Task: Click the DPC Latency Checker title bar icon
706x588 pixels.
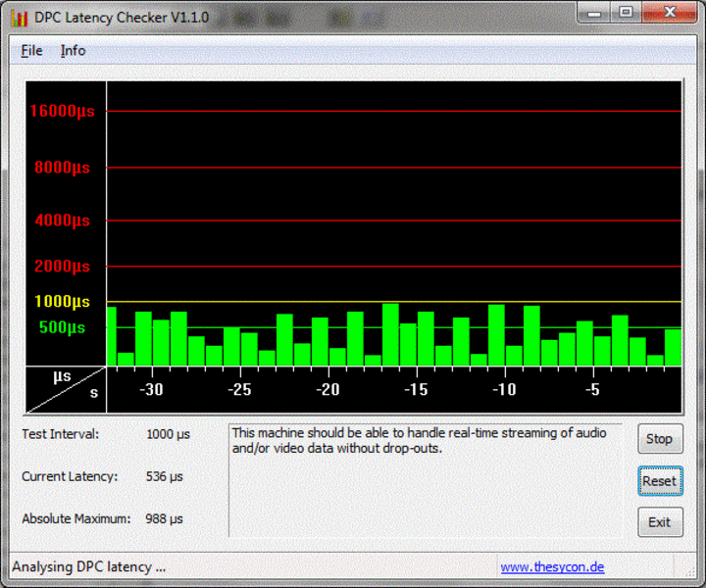Action: (x=18, y=18)
